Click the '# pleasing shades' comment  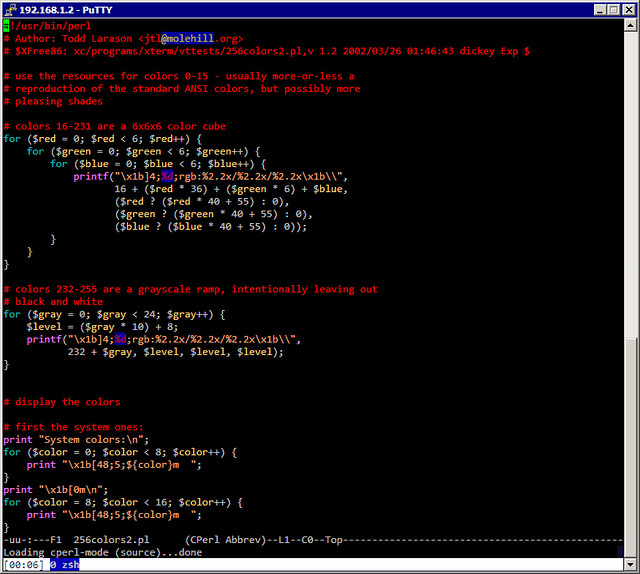click(53, 101)
